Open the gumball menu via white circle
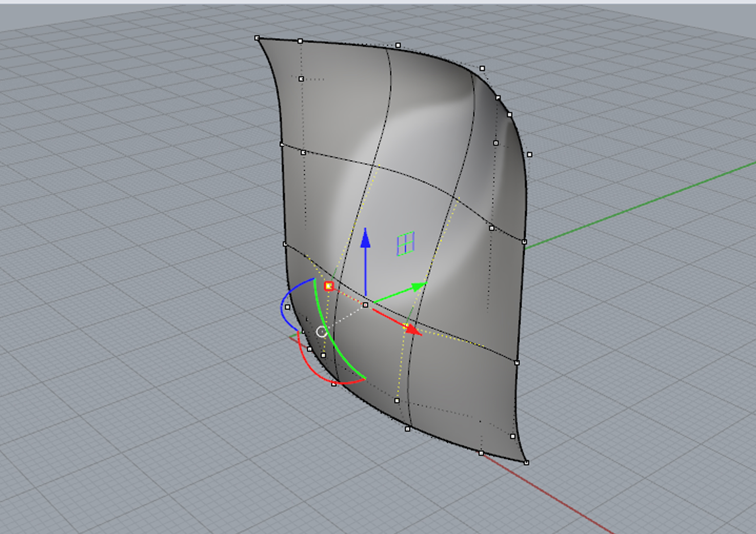 coord(321,332)
